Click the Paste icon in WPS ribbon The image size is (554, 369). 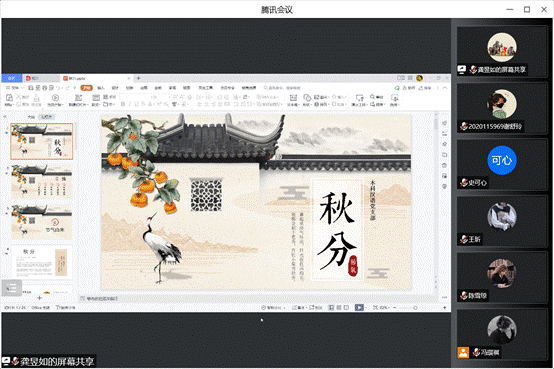tap(10, 98)
